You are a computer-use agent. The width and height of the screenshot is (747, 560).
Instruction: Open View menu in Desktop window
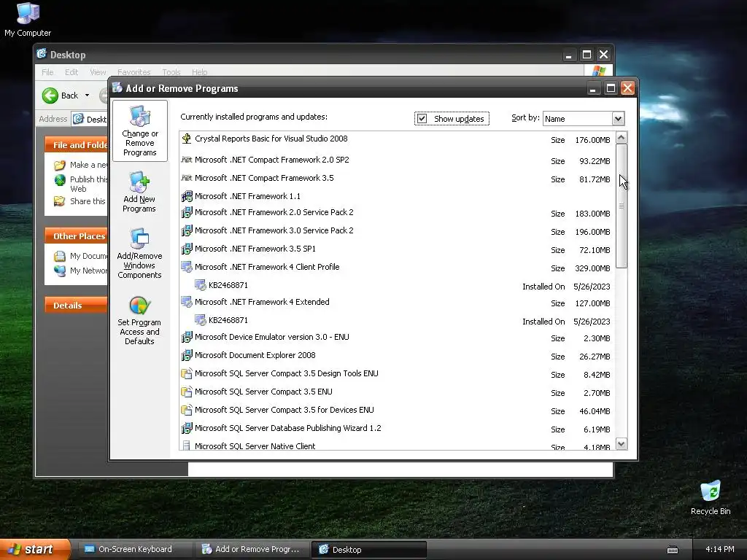point(98,72)
